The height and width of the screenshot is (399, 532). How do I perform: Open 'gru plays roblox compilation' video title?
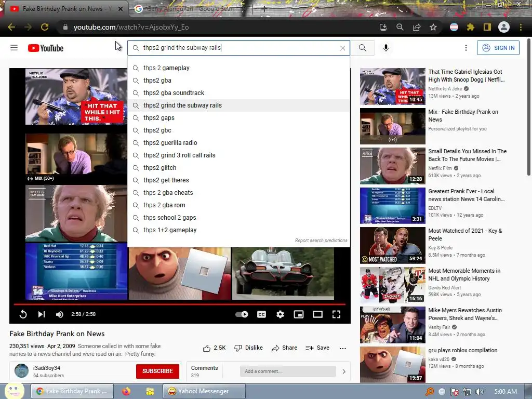click(463, 351)
